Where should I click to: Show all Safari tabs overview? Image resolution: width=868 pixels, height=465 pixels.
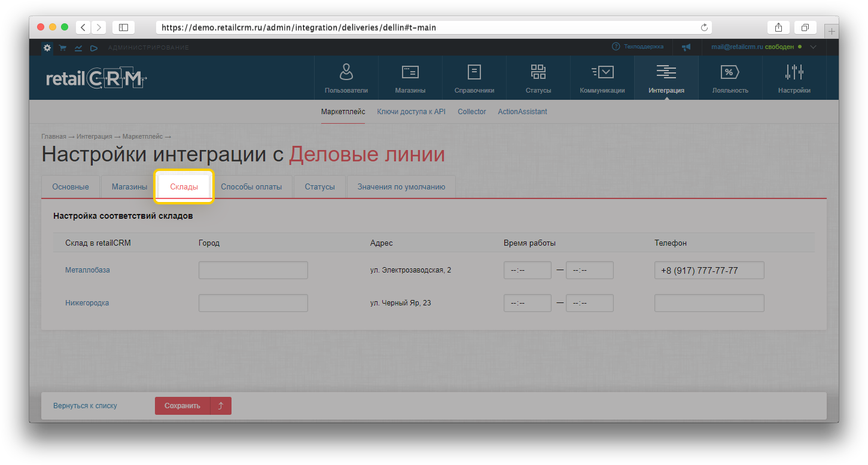click(x=805, y=27)
